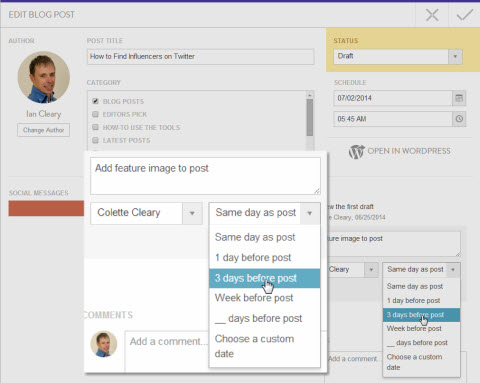Select Same day as post in small list
Image resolution: width=480 pixels, height=383 pixels.
(x=422, y=286)
